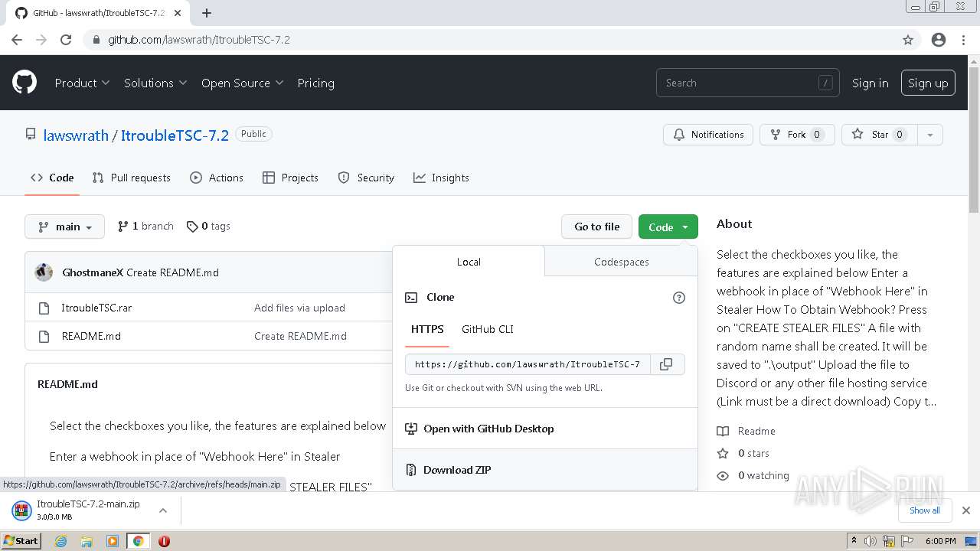Open a new browser tab
Viewport: 980px width, 551px height.
coord(207,13)
